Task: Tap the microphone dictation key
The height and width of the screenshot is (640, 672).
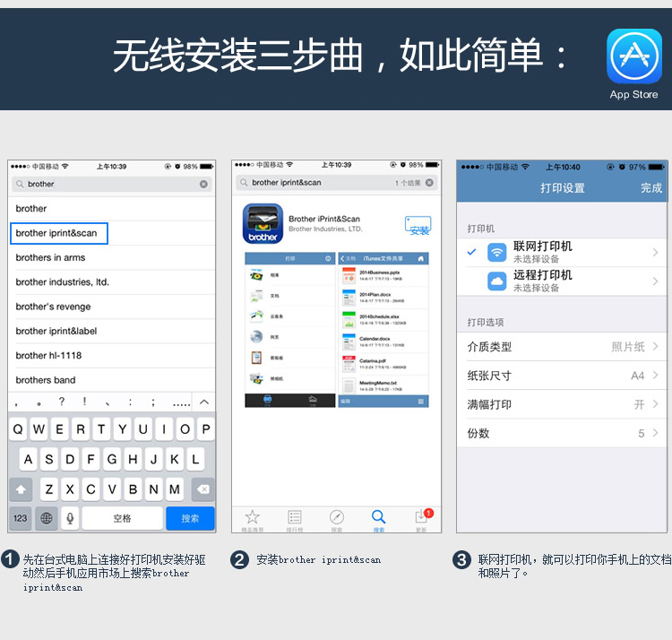Action: tap(70, 518)
